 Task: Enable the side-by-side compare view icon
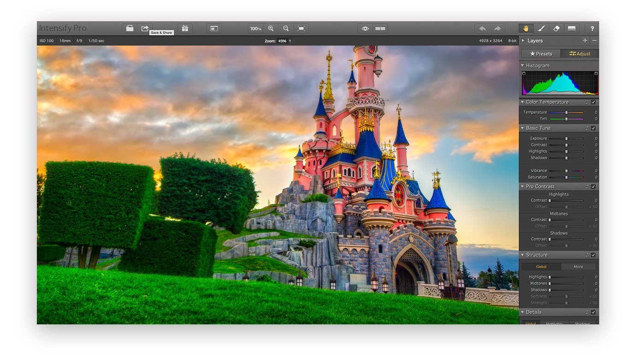click(x=380, y=29)
